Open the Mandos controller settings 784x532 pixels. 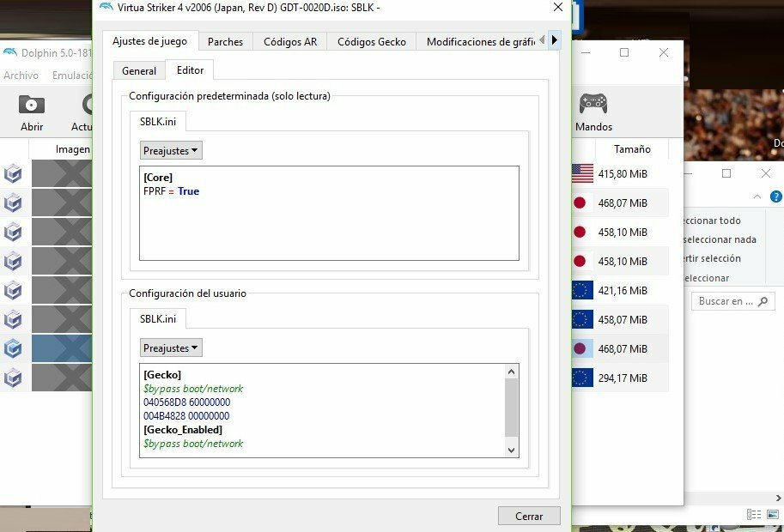(x=593, y=104)
